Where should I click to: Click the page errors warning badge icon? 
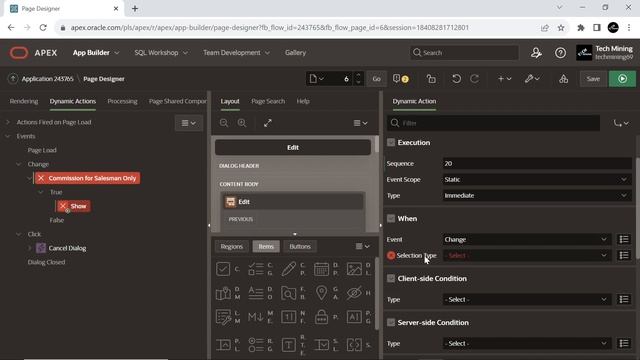click(400, 79)
